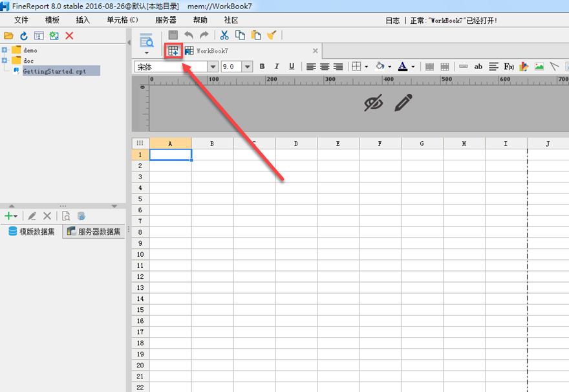Viewport: 569px width, 392px height.
Task: Toggle parameter pane visibility eye icon
Action: coord(374,103)
